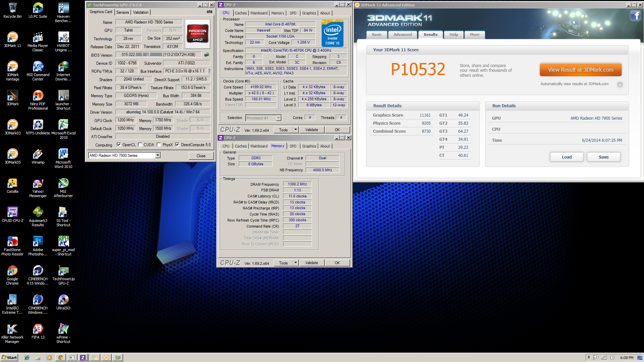Open the Winamp desktop icon
The image size is (644, 362).
[x=38, y=156]
